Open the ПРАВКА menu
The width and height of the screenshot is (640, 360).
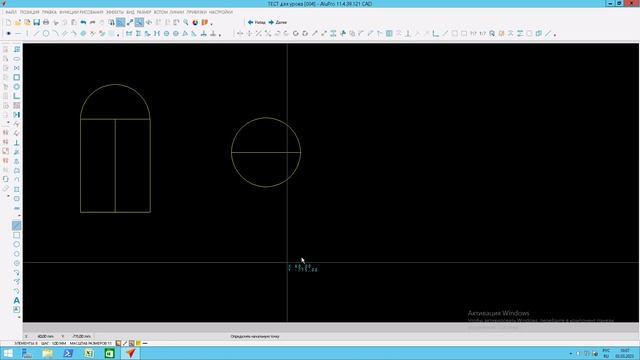click(49, 12)
